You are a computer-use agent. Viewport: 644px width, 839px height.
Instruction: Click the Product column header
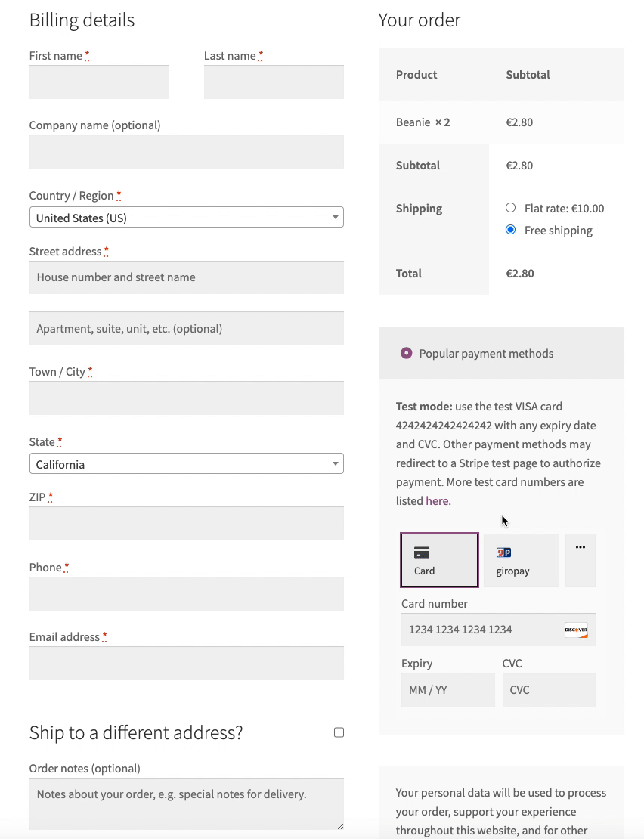[416, 74]
